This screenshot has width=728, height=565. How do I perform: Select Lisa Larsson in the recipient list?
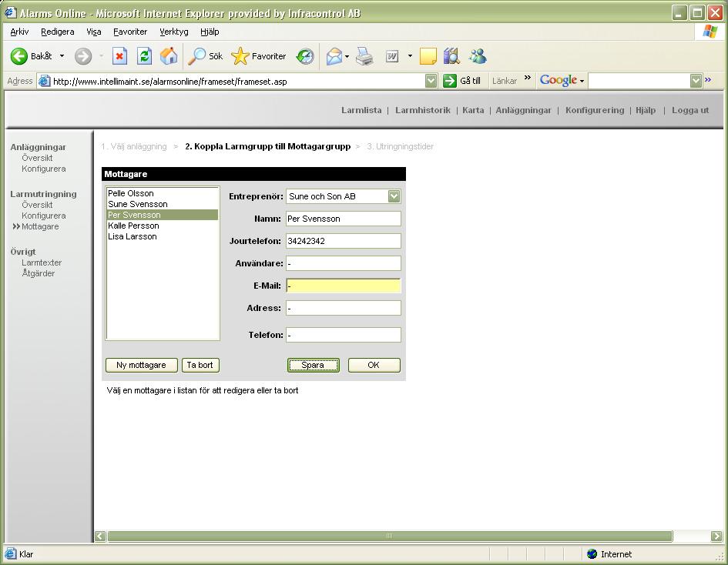point(163,236)
